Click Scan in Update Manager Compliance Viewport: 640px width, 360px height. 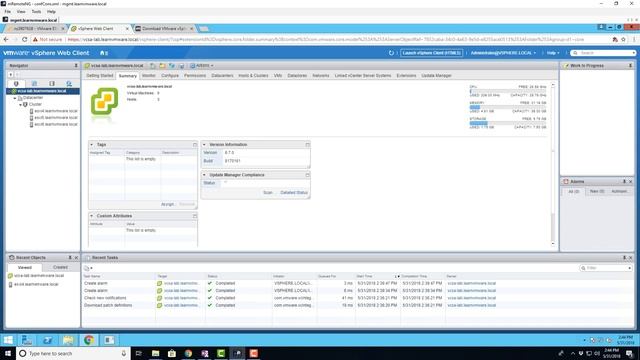[268, 193]
